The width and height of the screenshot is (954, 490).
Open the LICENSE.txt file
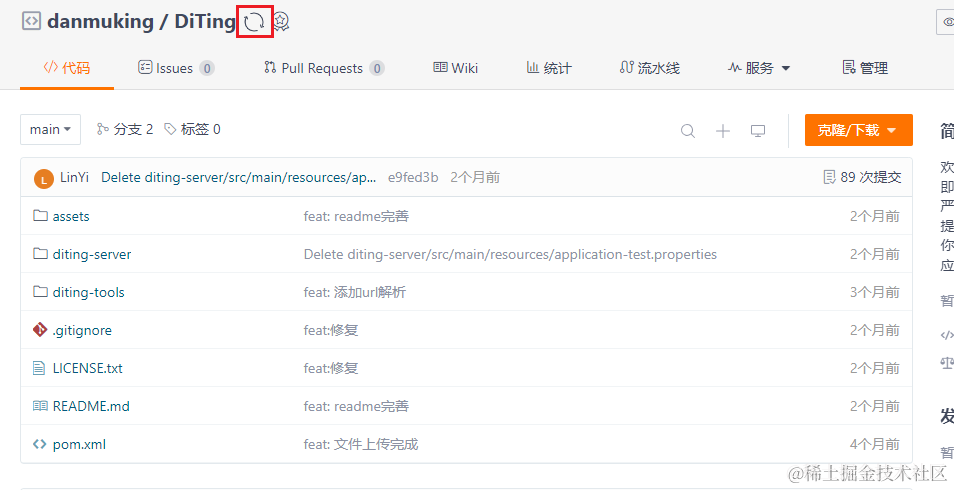88,368
